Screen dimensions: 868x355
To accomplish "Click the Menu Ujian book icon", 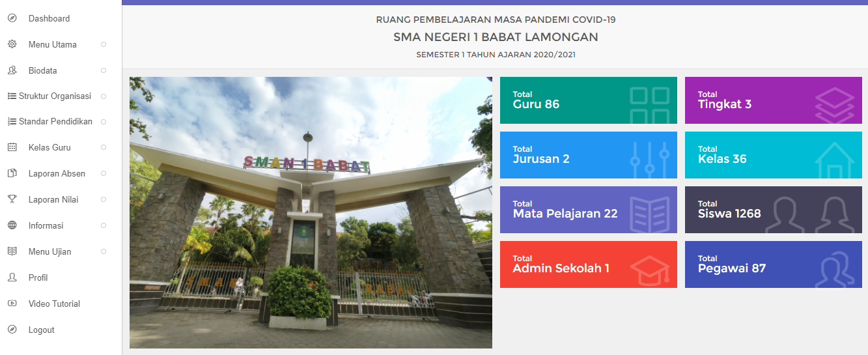I will tap(12, 251).
